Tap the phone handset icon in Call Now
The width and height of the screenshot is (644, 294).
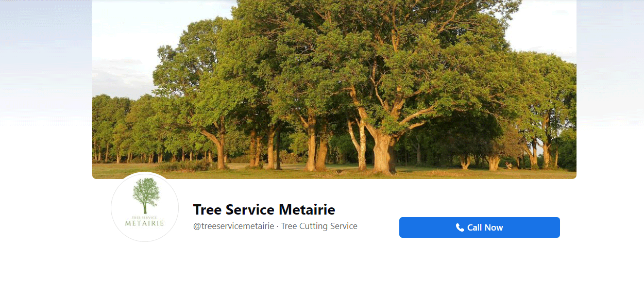pos(460,227)
